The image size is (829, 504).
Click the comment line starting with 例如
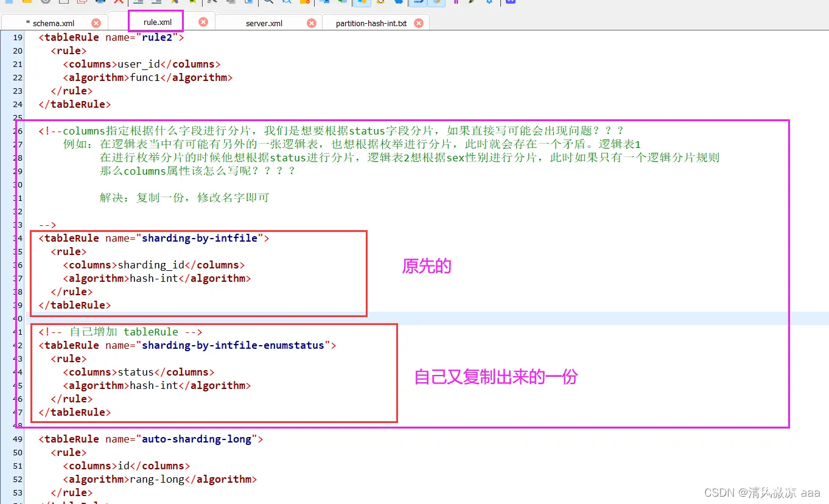[x=352, y=144]
